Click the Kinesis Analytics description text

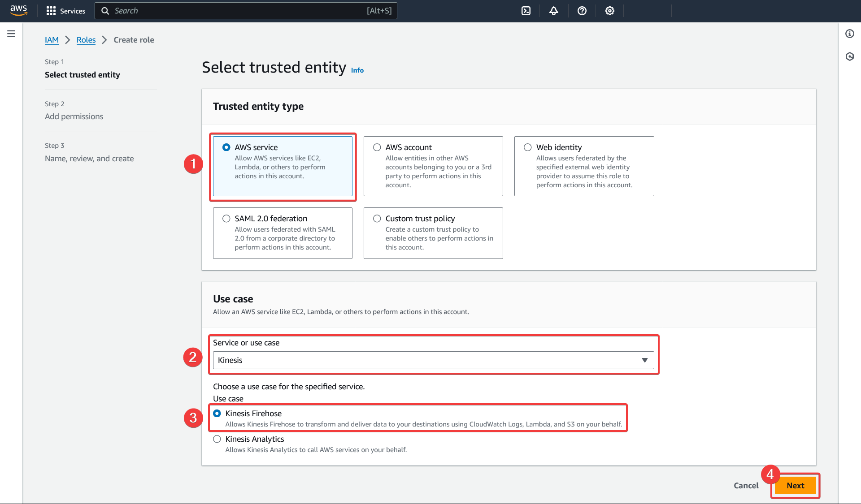(x=316, y=450)
